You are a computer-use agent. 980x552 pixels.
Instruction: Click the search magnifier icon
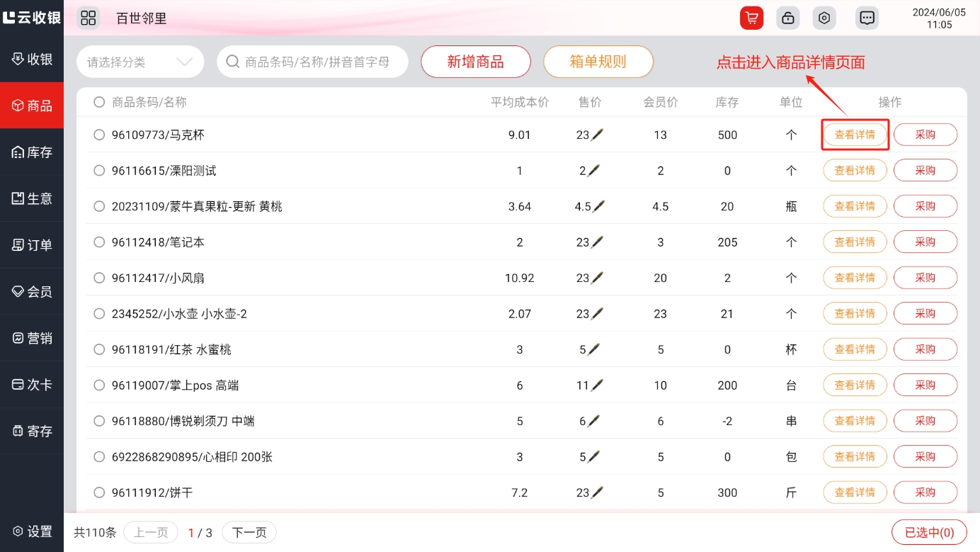tap(232, 62)
